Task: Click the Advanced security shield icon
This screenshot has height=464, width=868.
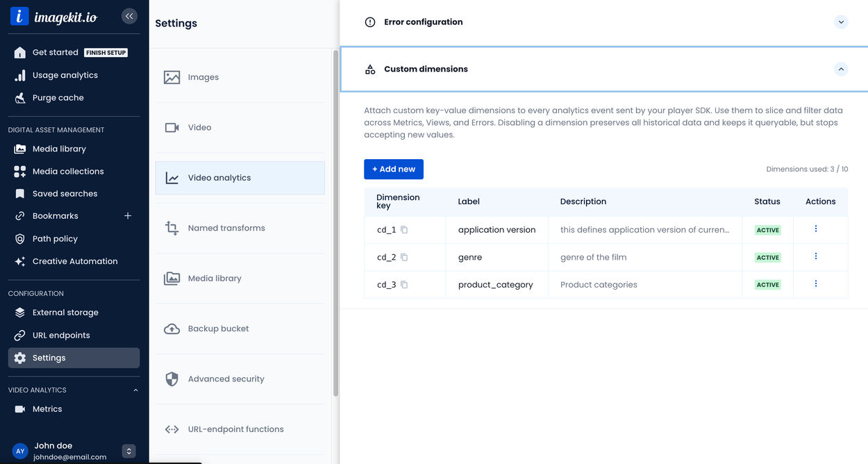Action: click(x=172, y=379)
